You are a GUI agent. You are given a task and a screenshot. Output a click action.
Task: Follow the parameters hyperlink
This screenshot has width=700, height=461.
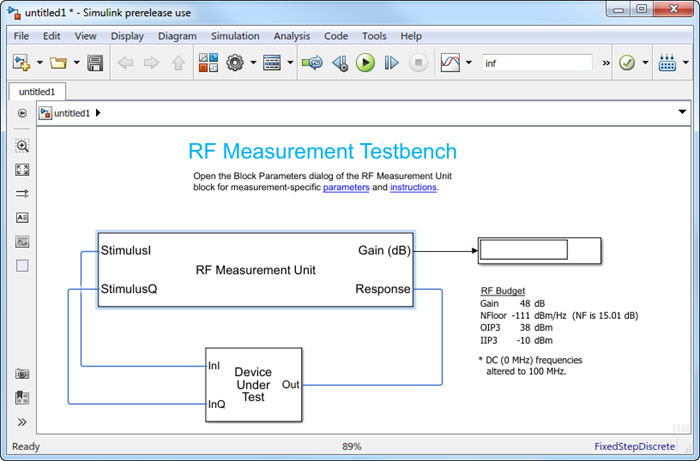click(x=346, y=187)
